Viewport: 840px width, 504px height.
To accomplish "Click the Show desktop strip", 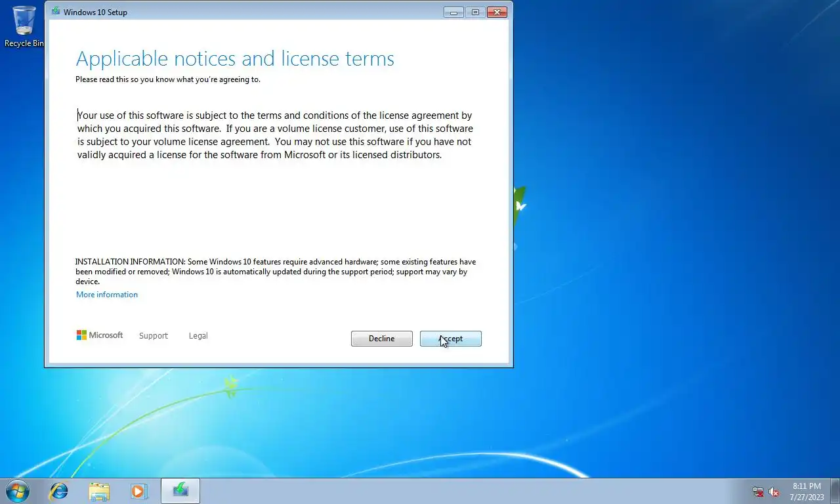I will coord(835,491).
